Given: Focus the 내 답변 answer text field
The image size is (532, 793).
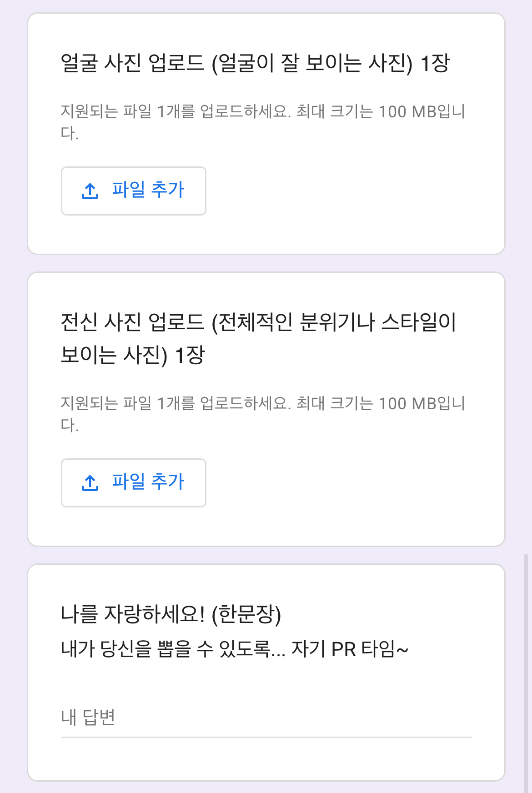Looking at the screenshot, I should click(x=266, y=718).
